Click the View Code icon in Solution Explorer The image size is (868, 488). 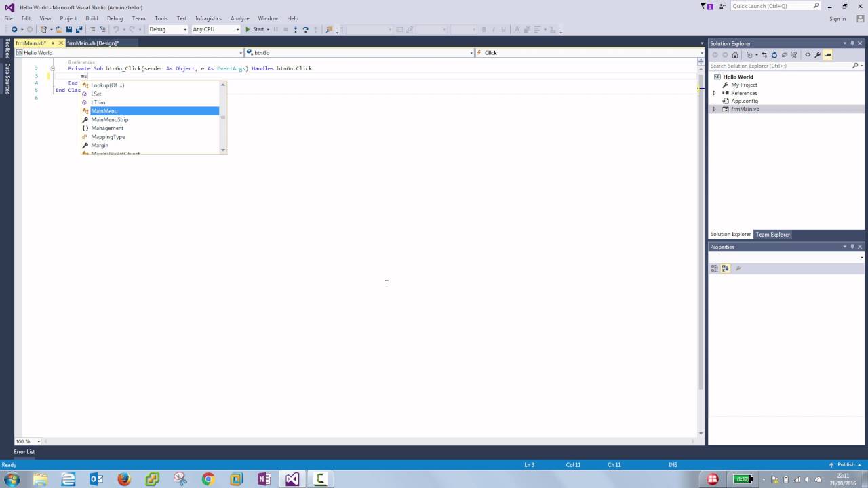coord(808,55)
